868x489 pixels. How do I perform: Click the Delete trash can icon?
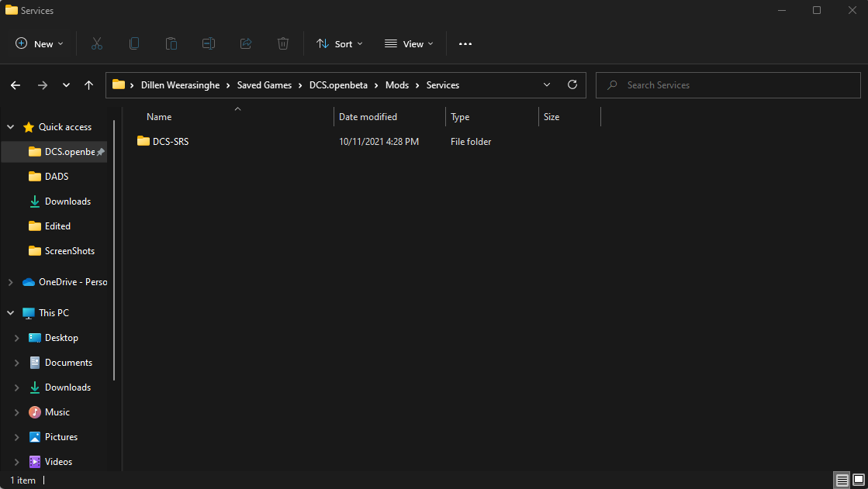(x=283, y=43)
